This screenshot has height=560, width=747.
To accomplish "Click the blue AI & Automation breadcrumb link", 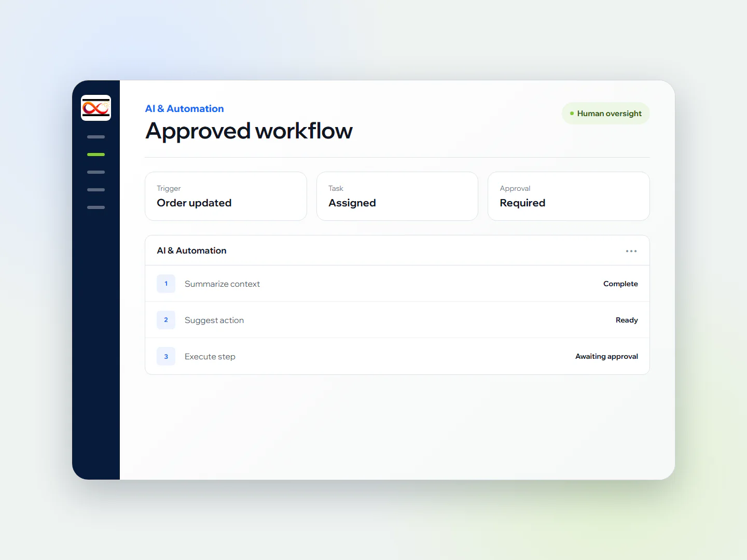I will pyautogui.click(x=184, y=109).
